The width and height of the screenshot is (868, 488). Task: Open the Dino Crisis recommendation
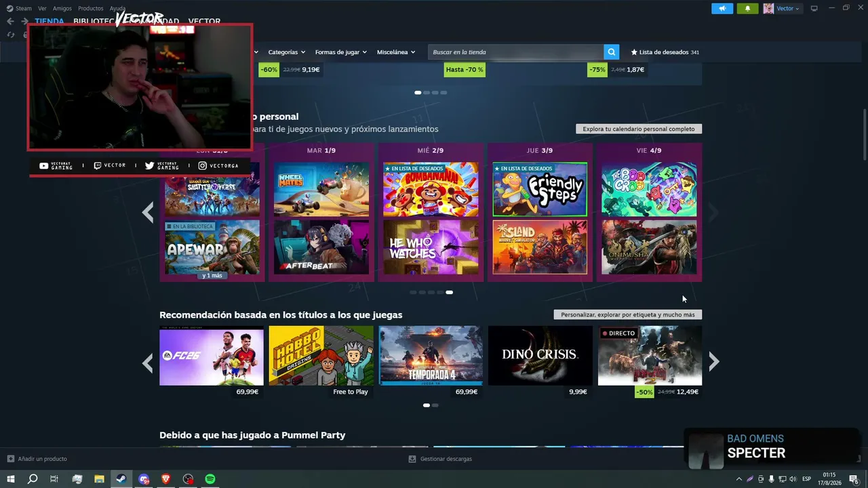tap(540, 356)
